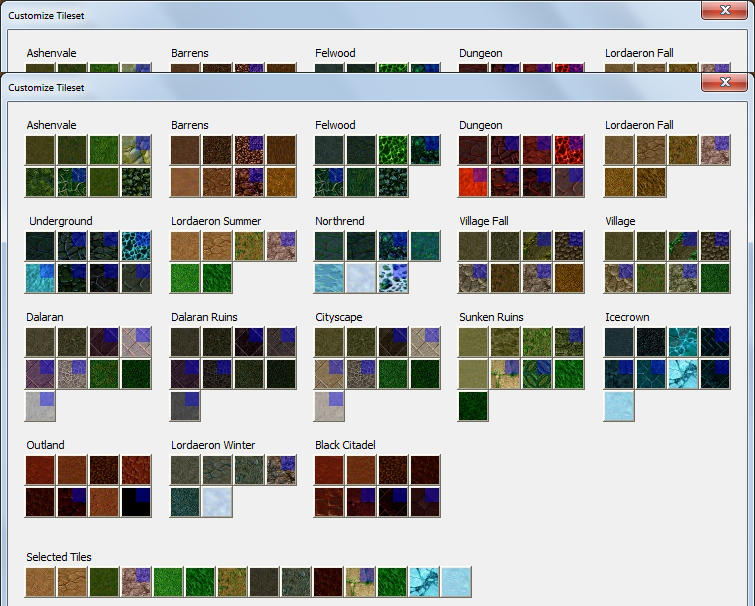Pick dark maroon tile in Selected Tiles row

click(328, 582)
